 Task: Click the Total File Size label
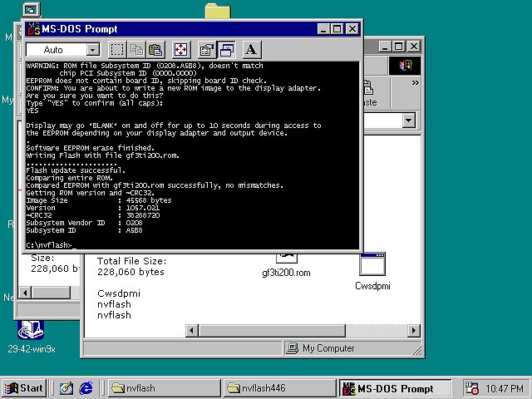(x=131, y=261)
